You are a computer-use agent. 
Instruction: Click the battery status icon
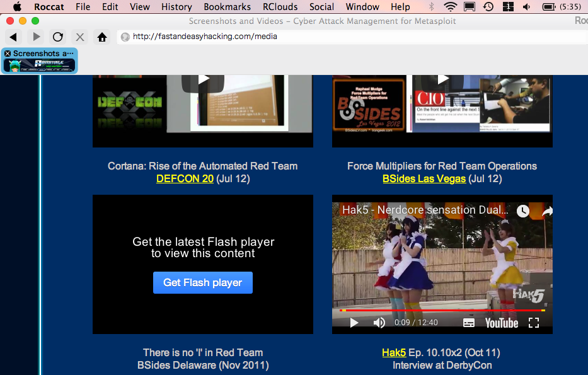(549, 7)
